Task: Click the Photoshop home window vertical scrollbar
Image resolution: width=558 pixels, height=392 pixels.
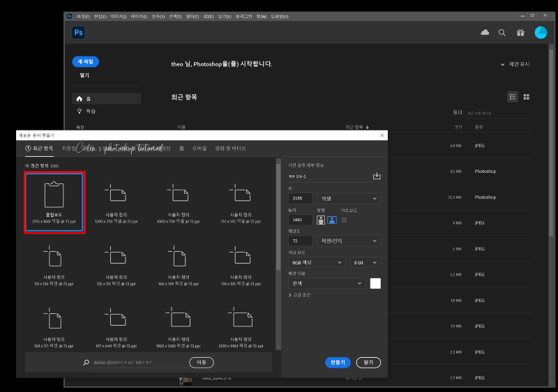Action: 551,142
